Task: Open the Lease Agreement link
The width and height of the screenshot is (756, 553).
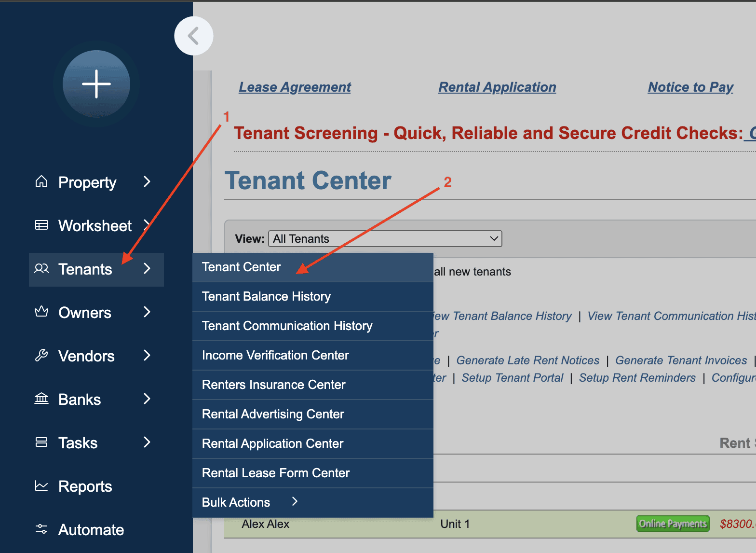Action: pos(295,87)
